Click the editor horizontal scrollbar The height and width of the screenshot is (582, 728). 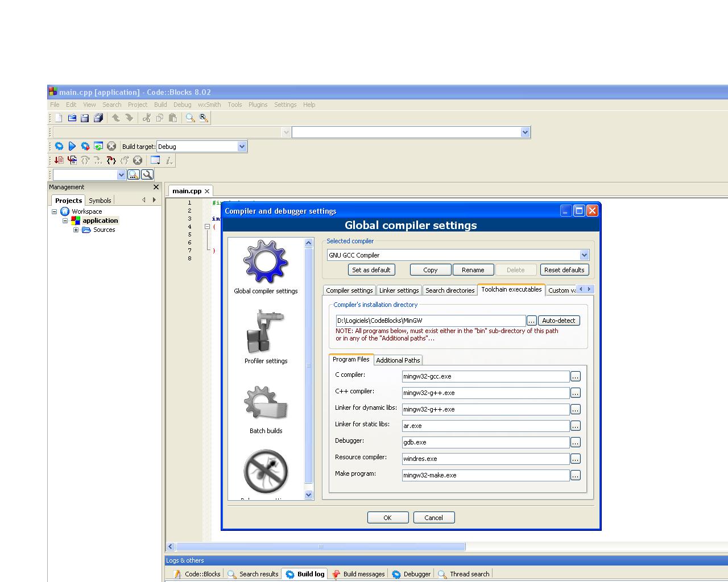[321, 547]
